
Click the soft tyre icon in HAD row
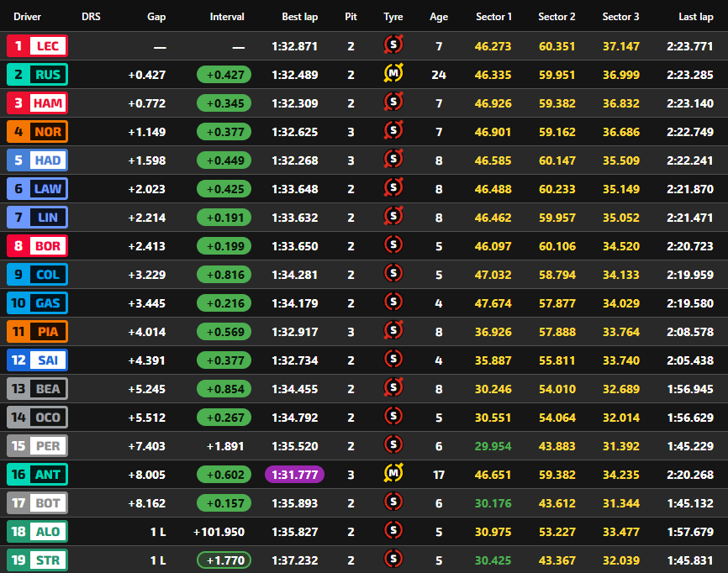click(393, 159)
